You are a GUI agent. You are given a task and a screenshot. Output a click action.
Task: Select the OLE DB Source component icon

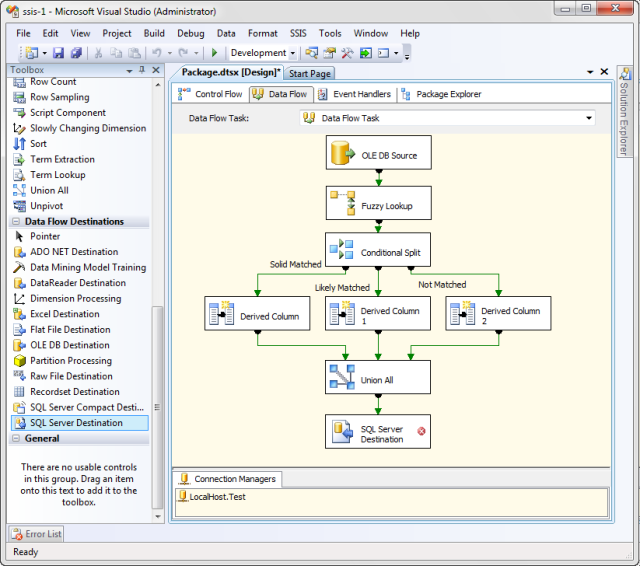click(342, 153)
